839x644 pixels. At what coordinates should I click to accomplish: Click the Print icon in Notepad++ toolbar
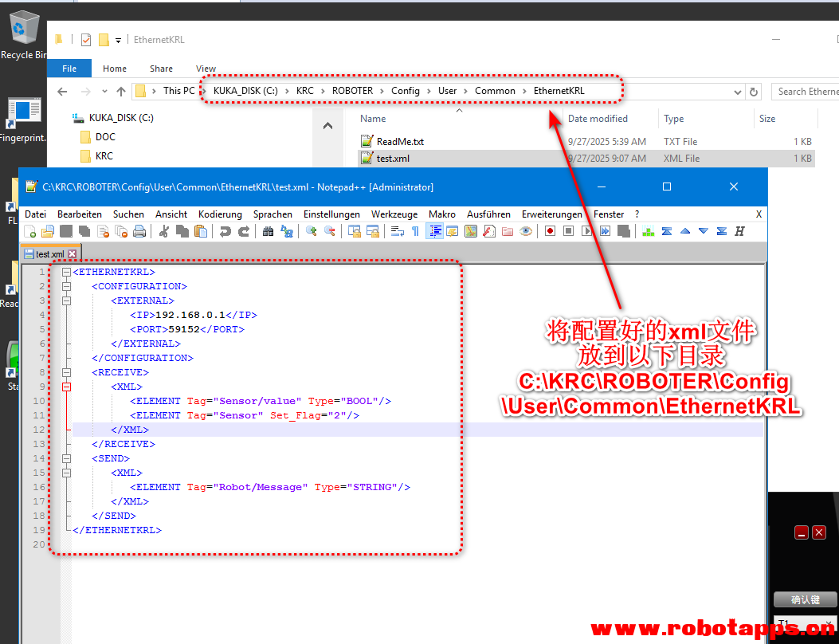coord(139,231)
